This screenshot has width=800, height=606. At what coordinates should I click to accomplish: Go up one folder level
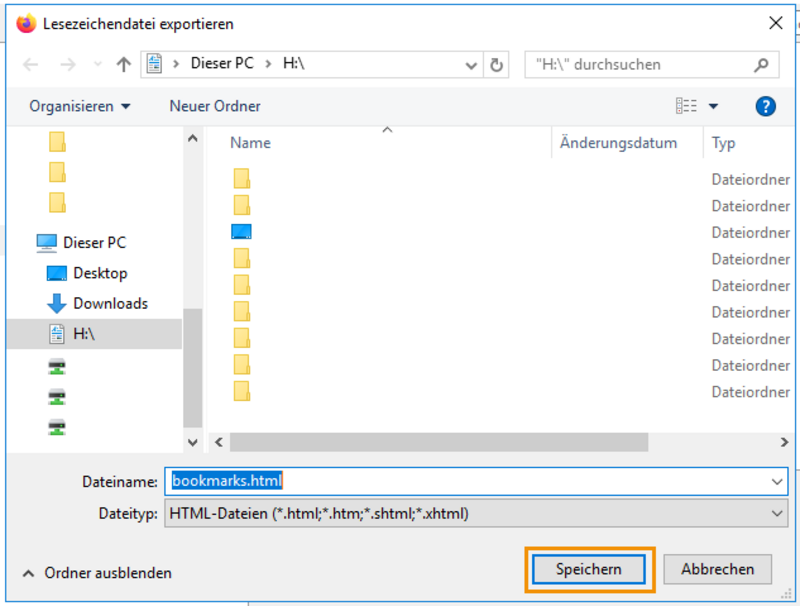123,65
